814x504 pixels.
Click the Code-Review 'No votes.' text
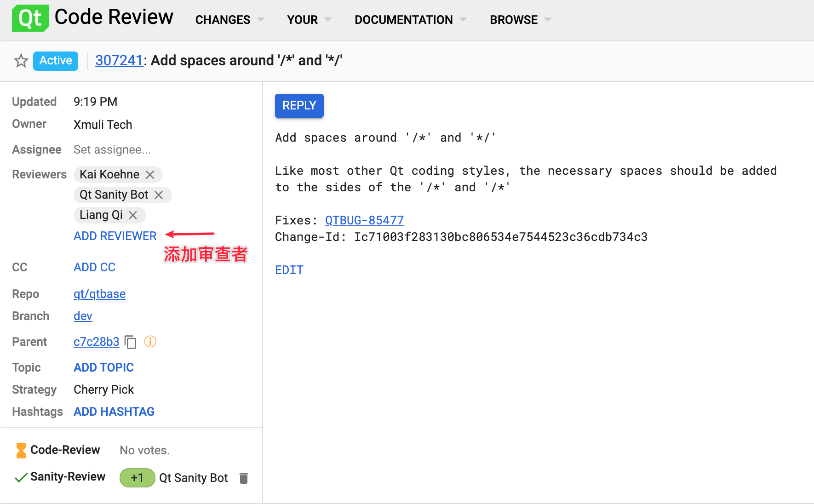click(144, 450)
